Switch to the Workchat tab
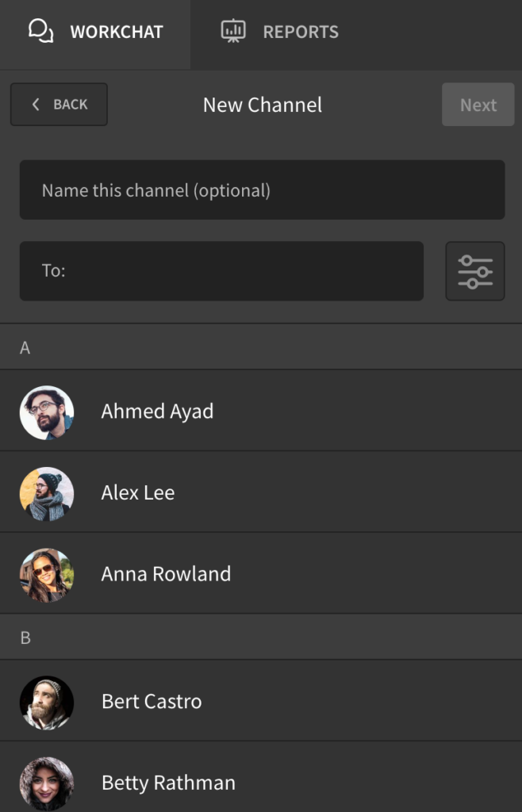Screen dimensions: 522x812 tap(95, 32)
